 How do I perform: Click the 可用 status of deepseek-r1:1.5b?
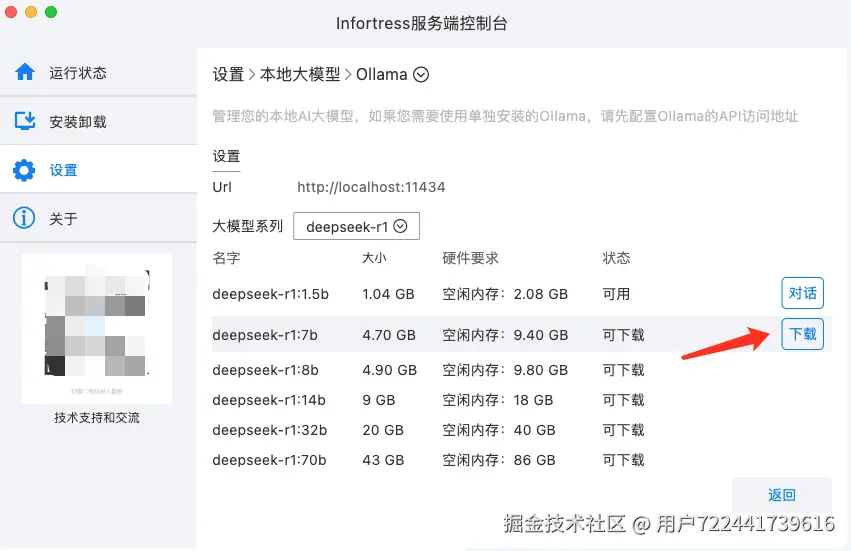tap(616, 294)
